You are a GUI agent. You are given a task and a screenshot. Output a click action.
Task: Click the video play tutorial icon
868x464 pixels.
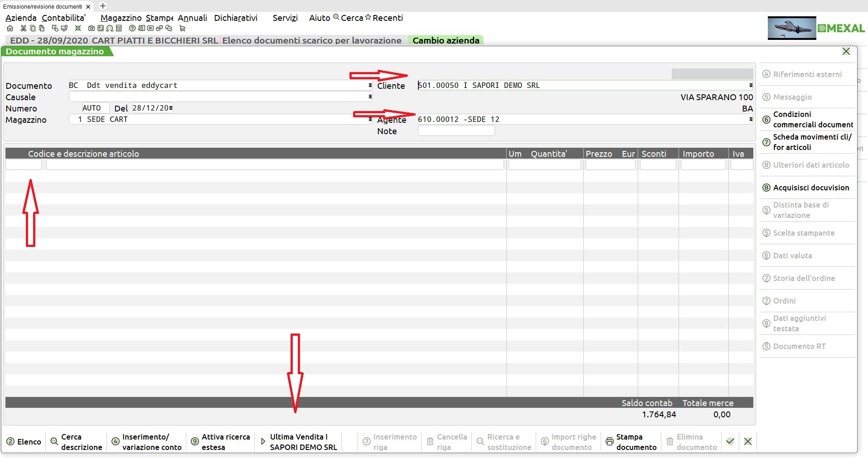click(150, 28)
